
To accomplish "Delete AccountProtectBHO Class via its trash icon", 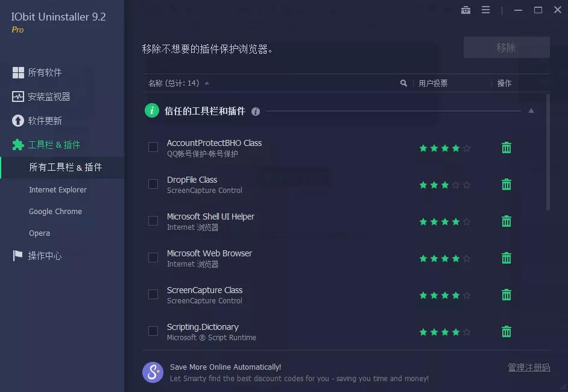I will [506, 147].
